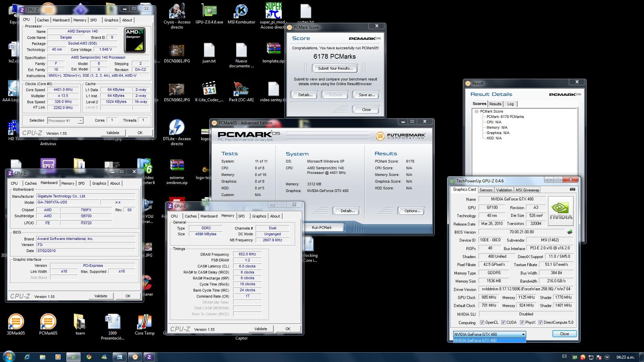Open the PCMark05 desktop shortcut
644x362 pixels.
[x=48, y=325]
